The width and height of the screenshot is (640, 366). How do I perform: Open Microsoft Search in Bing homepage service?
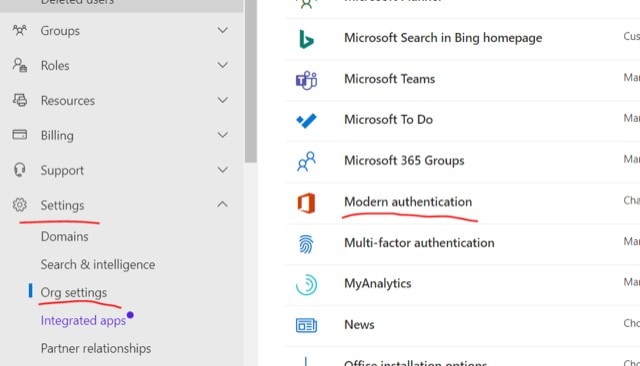[x=443, y=38]
